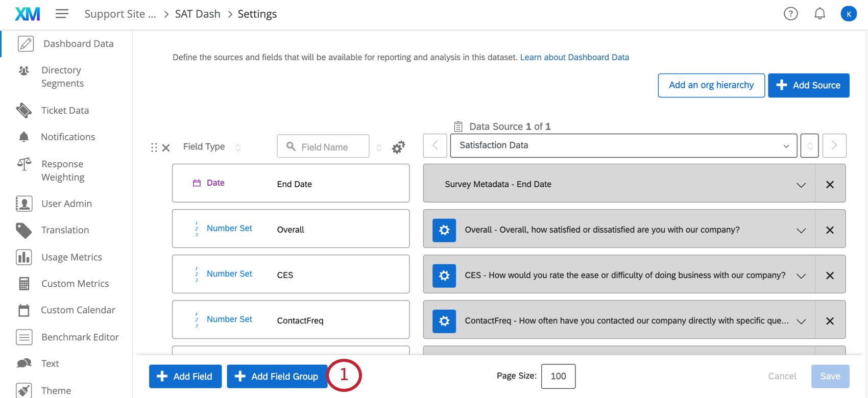Change the End Date field type Date
Image resolution: width=868 pixels, height=398 pixels.
[x=208, y=183]
